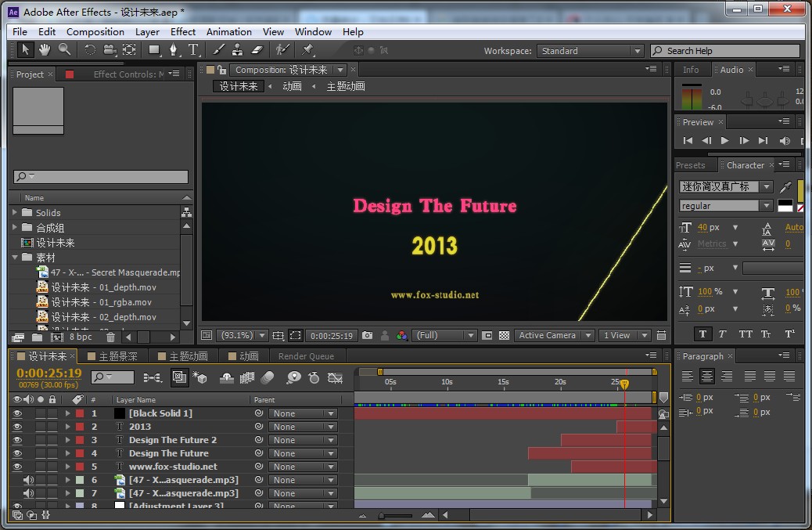This screenshot has width=812, height=530.
Task: Click current time 0:00:25:19 in viewer
Action: (332, 336)
